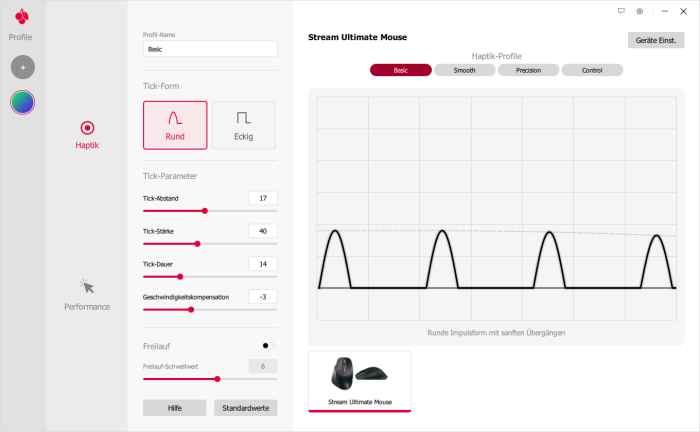Toggle the Freilauf switch
The width and height of the screenshot is (700, 432).
click(267, 345)
